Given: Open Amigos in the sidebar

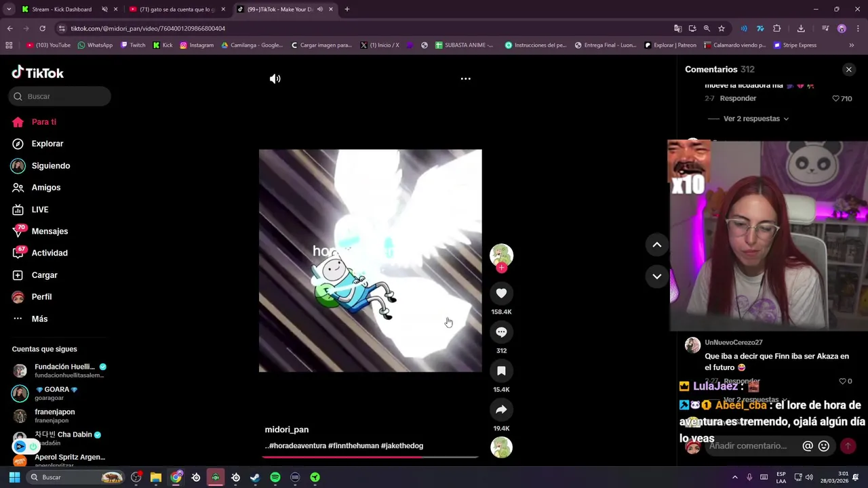Looking at the screenshot, I should coord(37,188).
